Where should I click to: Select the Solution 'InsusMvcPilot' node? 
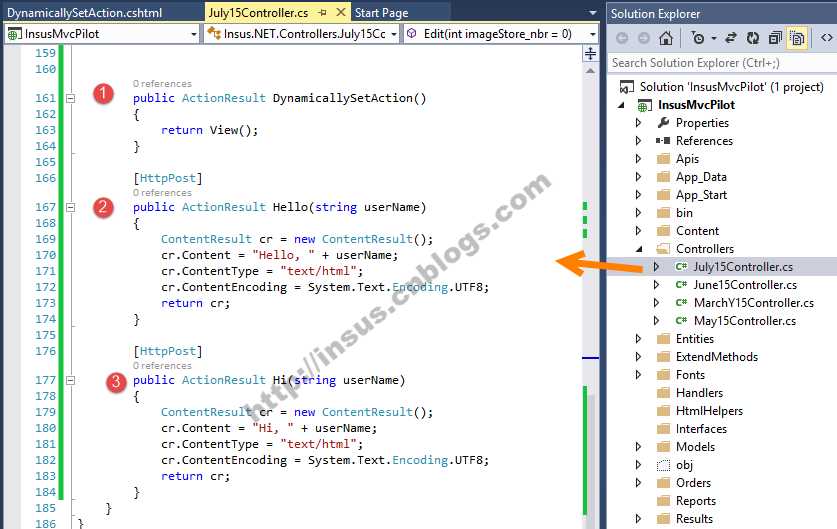[731, 86]
